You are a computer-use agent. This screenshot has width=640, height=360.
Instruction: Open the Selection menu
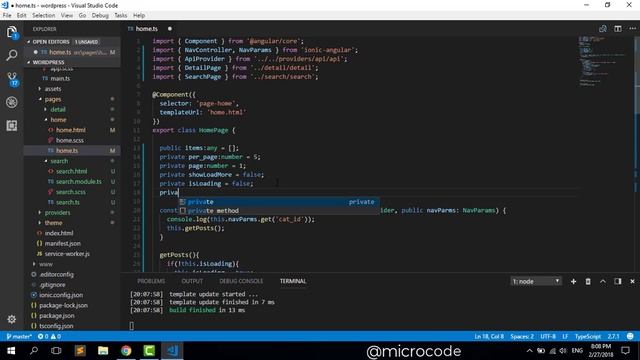click(44, 15)
